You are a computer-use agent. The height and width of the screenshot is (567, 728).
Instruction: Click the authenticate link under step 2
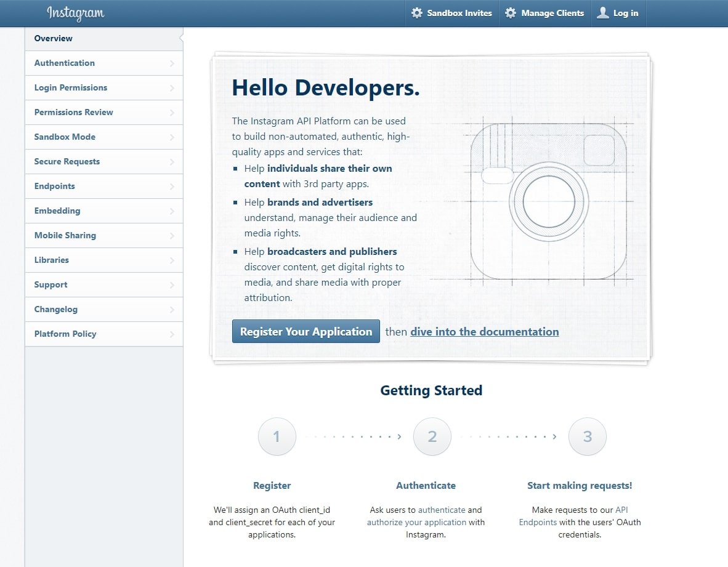[x=441, y=510]
